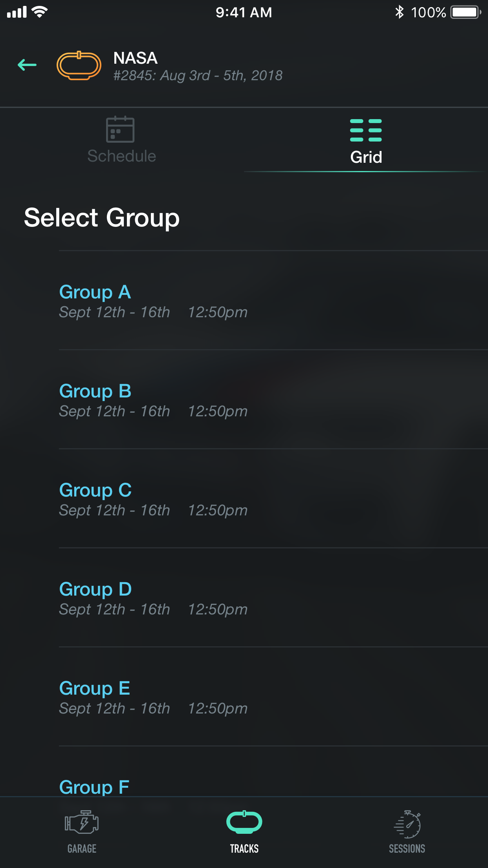Select Group E entry
488x868 pixels.
94,688
